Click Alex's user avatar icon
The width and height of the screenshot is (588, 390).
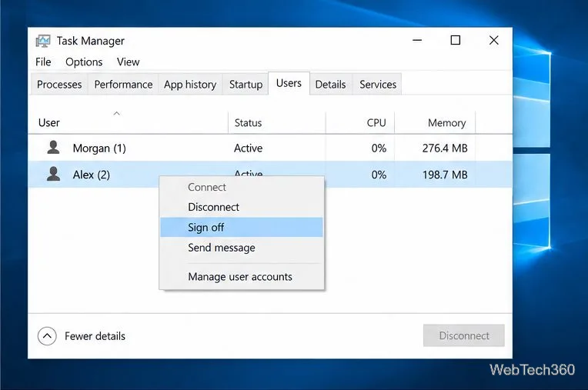pos(53,174)
